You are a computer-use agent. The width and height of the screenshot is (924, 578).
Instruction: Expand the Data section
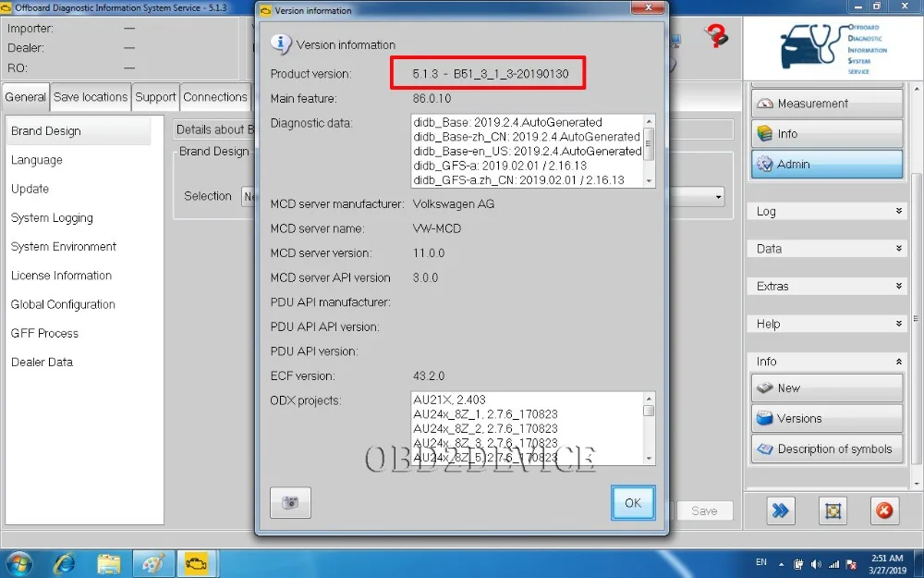pyautogui.click(x=827, y=248)
